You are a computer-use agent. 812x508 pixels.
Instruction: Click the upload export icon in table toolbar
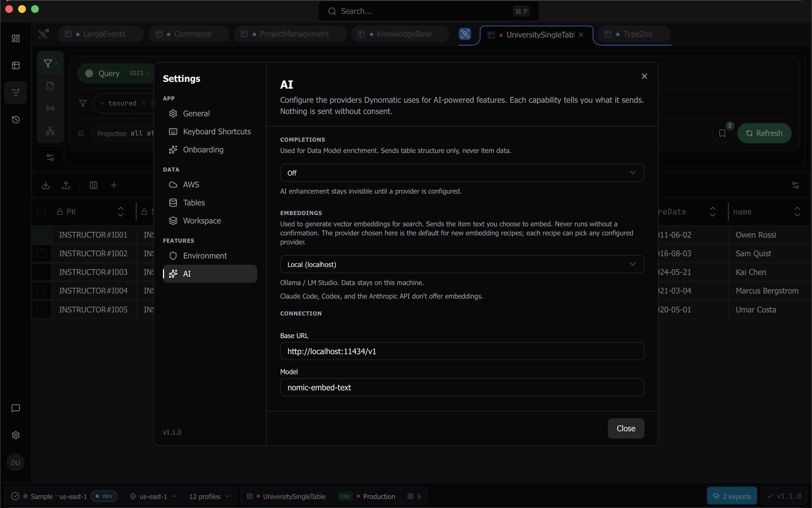click(x=66, y=185)
